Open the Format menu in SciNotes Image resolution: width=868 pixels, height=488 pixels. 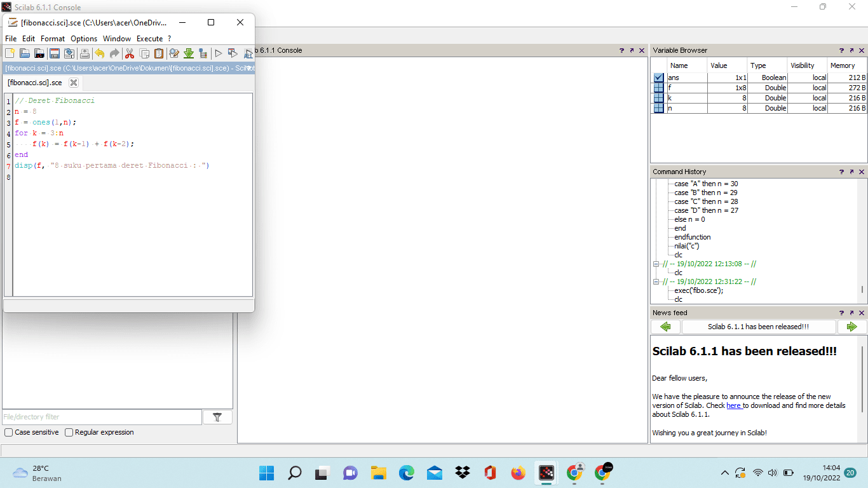(x=53, y=39)
